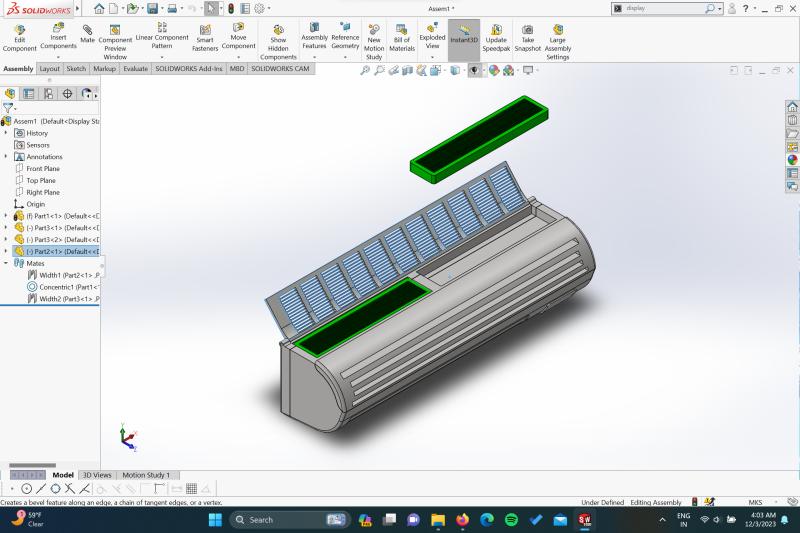This screenshot has width=800, height=533.
Task: Click Update Speedpak icon
Action: point(496,38)
